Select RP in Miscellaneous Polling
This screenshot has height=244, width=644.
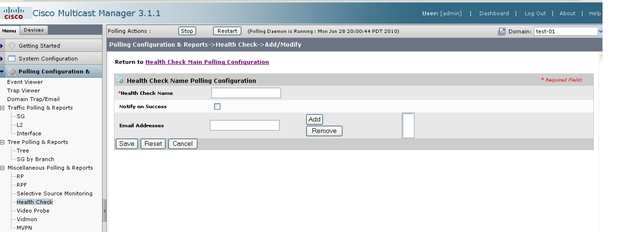pos(20,176)
